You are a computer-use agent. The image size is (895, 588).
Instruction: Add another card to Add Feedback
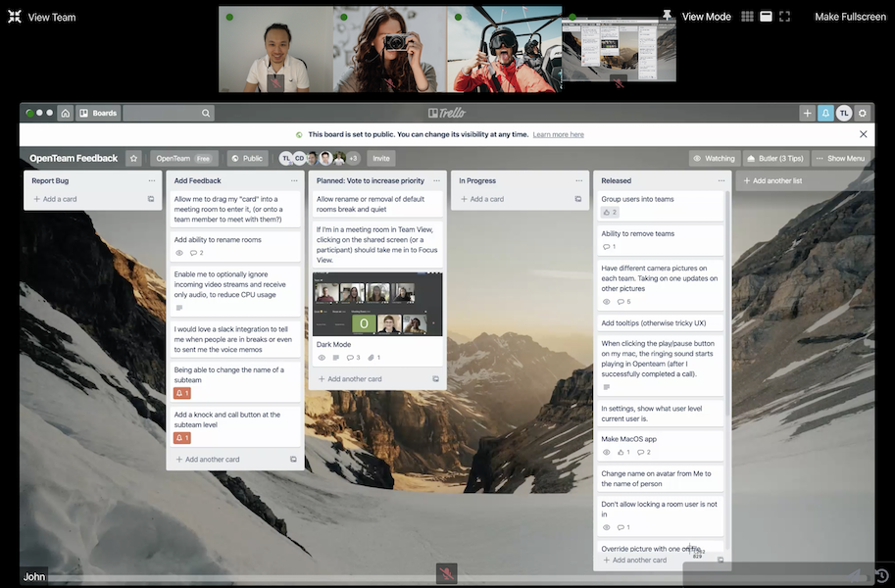(x=208, y=460)
